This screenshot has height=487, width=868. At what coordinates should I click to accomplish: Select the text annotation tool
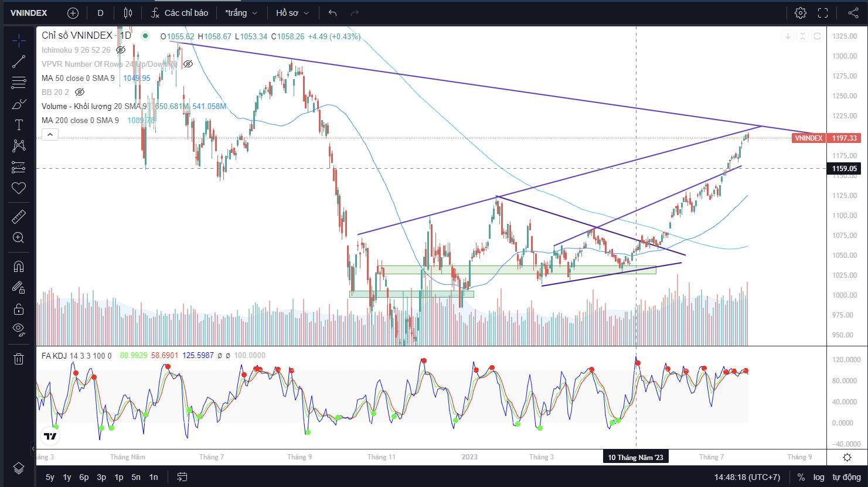pos(19,125)
